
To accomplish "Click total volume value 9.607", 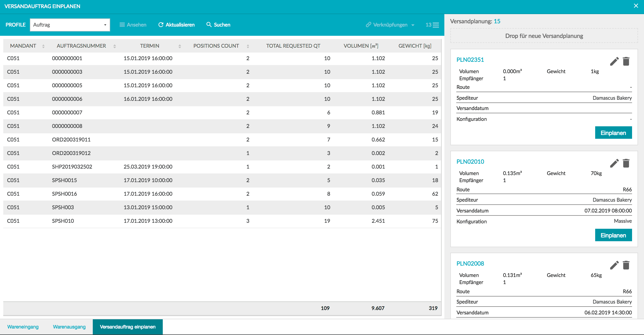I will (x=378, y=308).
